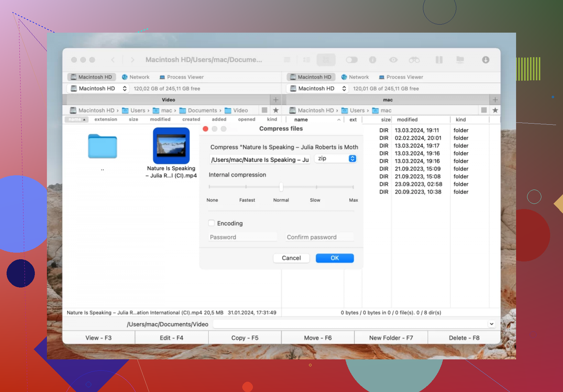Confirm compression with the OK button
Image resolution: width=563 pixels, height=392 pixels.
coord(335,258)
